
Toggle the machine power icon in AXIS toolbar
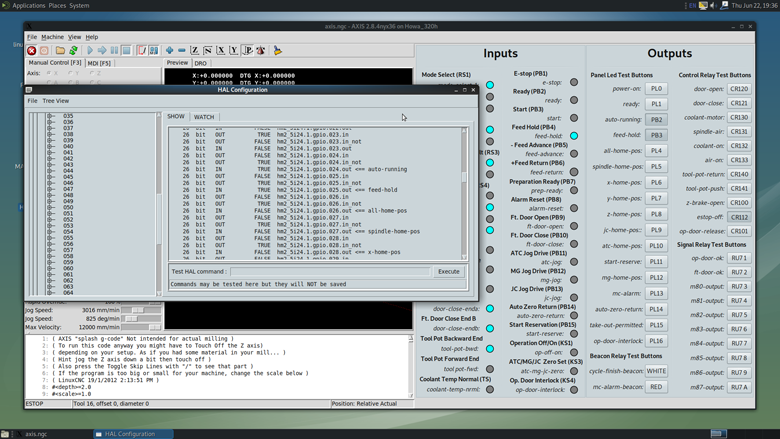pos(44,51)
